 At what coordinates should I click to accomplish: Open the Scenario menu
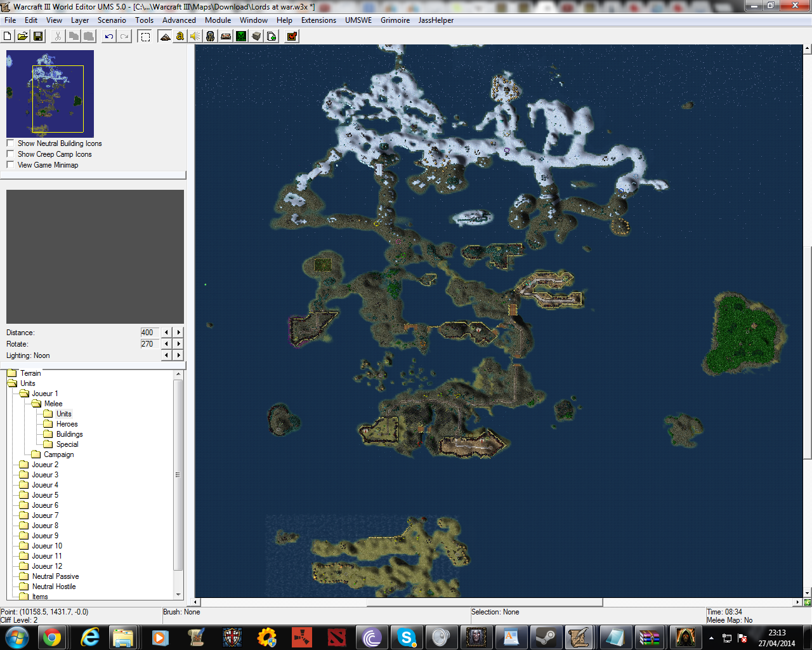tap(112, 20)
